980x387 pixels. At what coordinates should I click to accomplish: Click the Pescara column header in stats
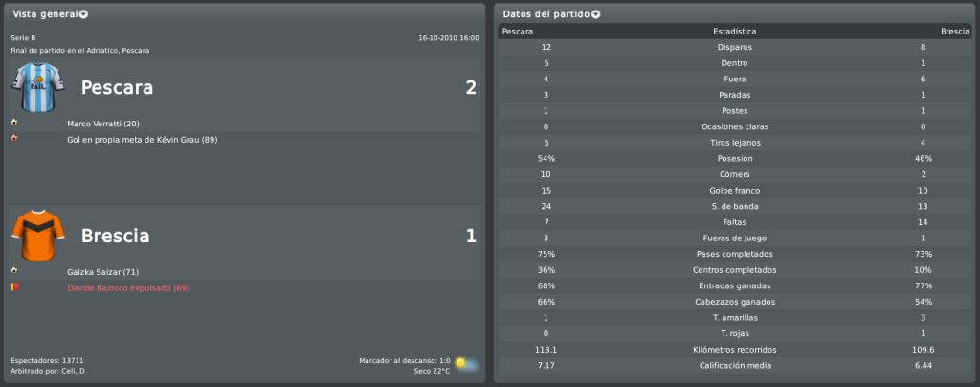[518, 32]
